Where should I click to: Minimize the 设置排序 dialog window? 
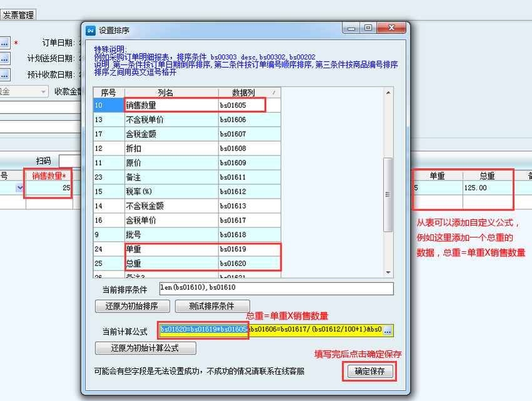tap(352, 28)
